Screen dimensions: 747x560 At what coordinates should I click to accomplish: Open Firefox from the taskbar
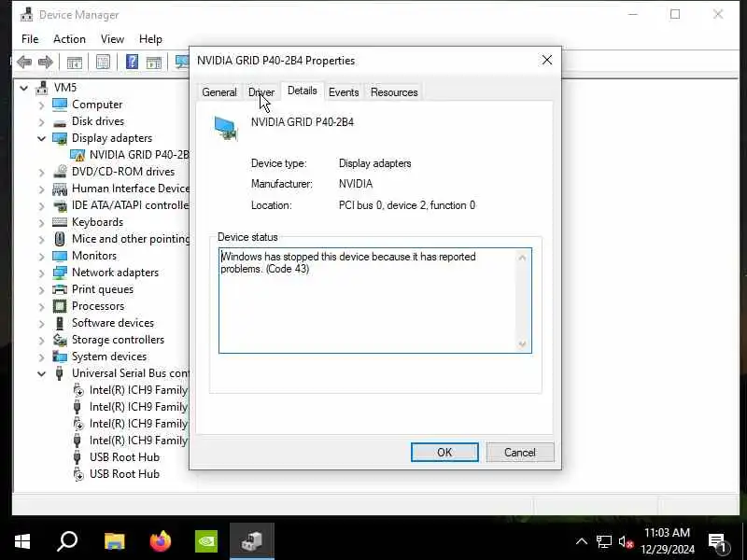(161, 541)
